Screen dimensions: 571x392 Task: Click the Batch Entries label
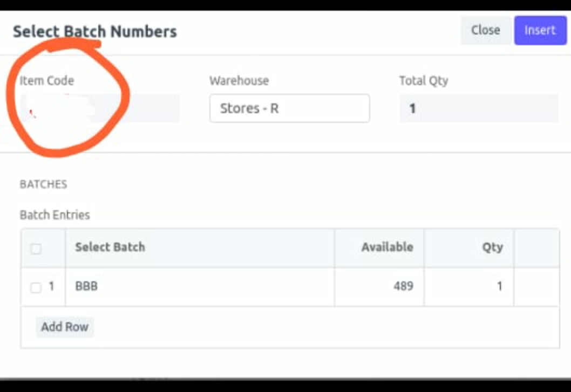click(x=55, y=215)
